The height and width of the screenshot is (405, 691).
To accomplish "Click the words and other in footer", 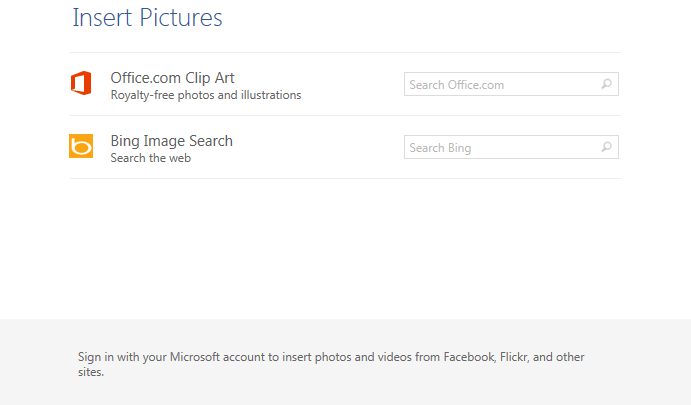I will click(x=563, y=357).
